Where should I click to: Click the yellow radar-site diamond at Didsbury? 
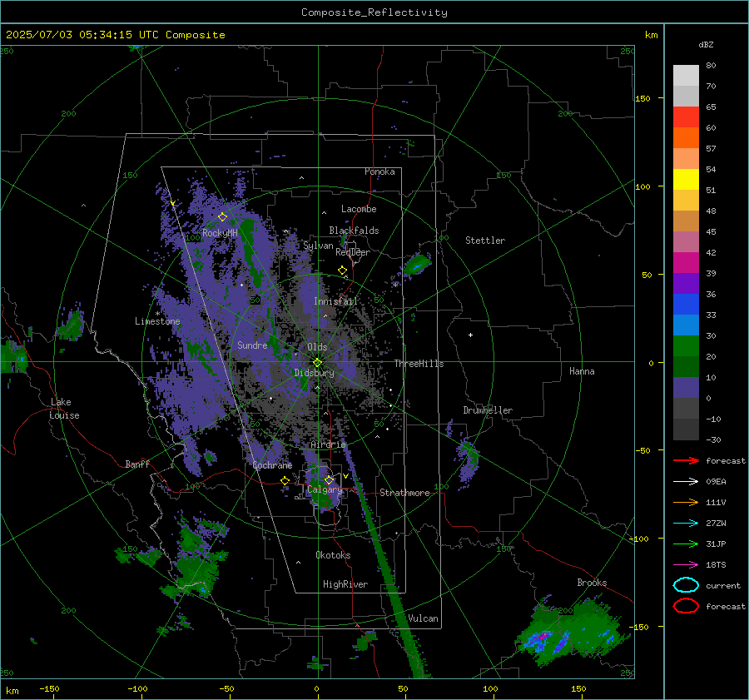click(x=317, y=363)
